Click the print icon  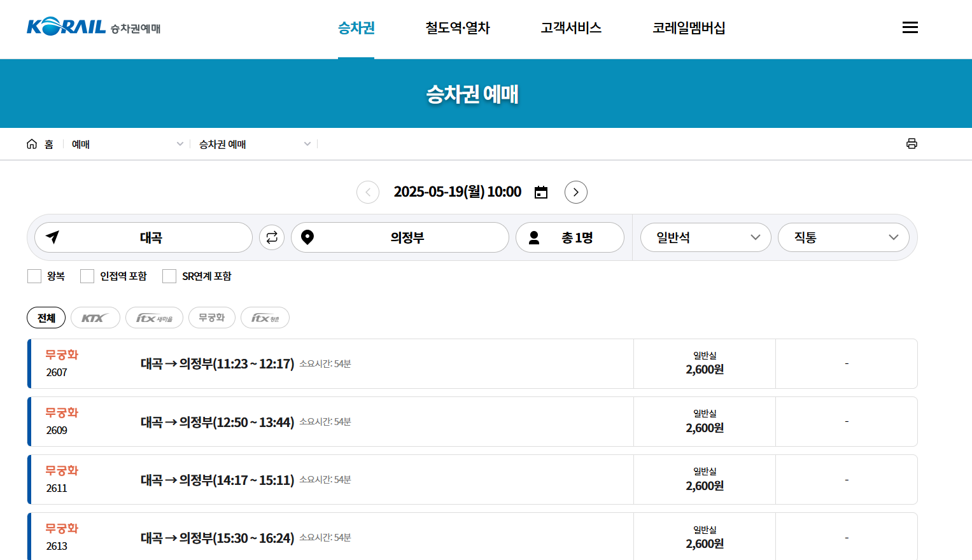(x=912, y=144)
